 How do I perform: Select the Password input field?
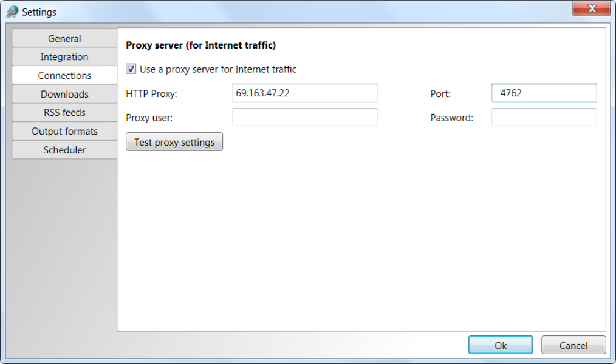pyautogui.click(x=544, y=117)
